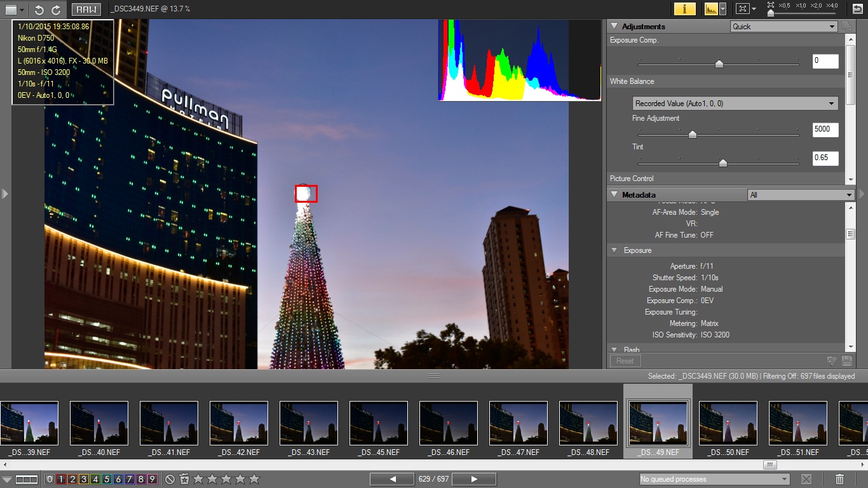Image resolution: width=868 pixels, height=488 pixels.
Task: Click the filmstrip layout icon
Action: [27, 479]
